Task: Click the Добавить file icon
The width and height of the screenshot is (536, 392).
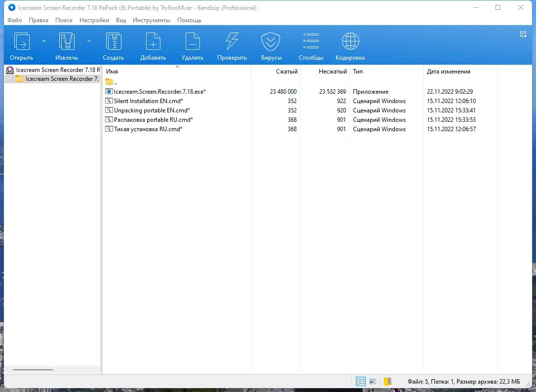Action: pyautogui.click(x=153, y=41)
